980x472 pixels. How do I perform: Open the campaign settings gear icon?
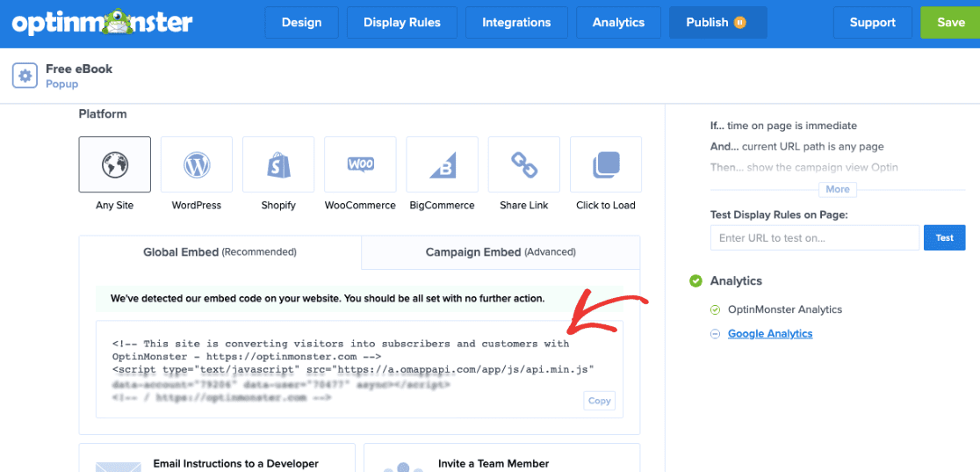pyautogui.click(x=25, y=76)
